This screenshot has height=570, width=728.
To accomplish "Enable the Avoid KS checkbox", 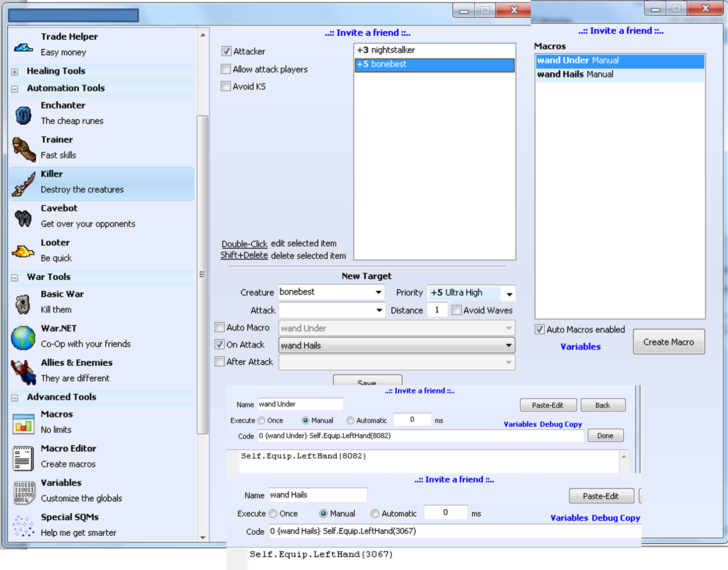I will point(226,86).
